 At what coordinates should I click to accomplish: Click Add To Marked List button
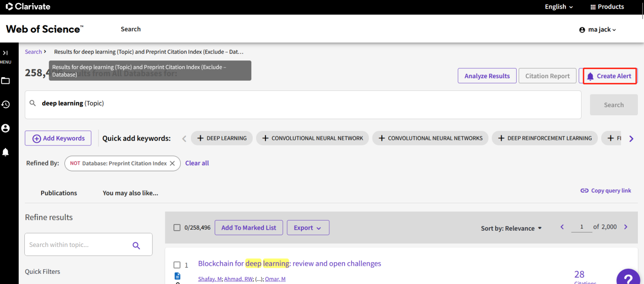click(x=249, y=228)
